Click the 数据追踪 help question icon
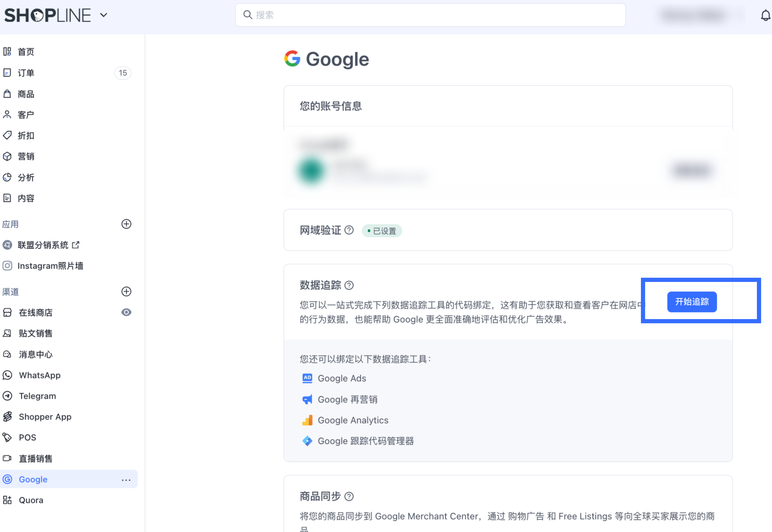This screenshot has height=532, width=772. click(349, 285)
